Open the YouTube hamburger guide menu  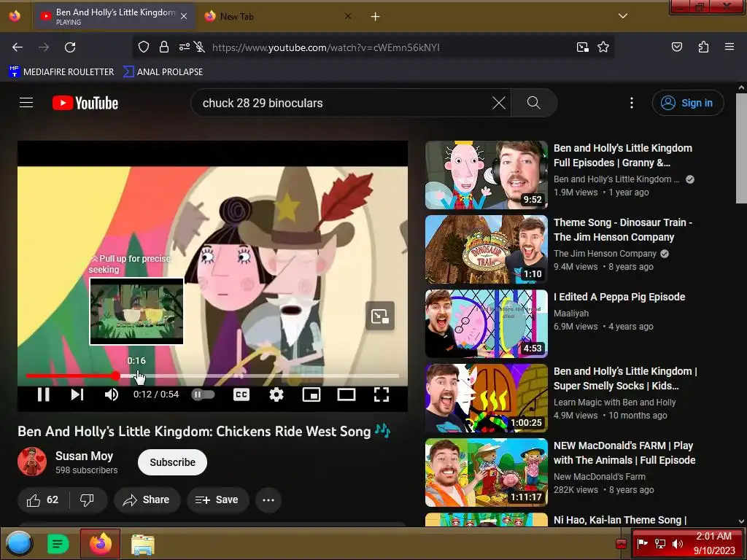click(26, 103)
